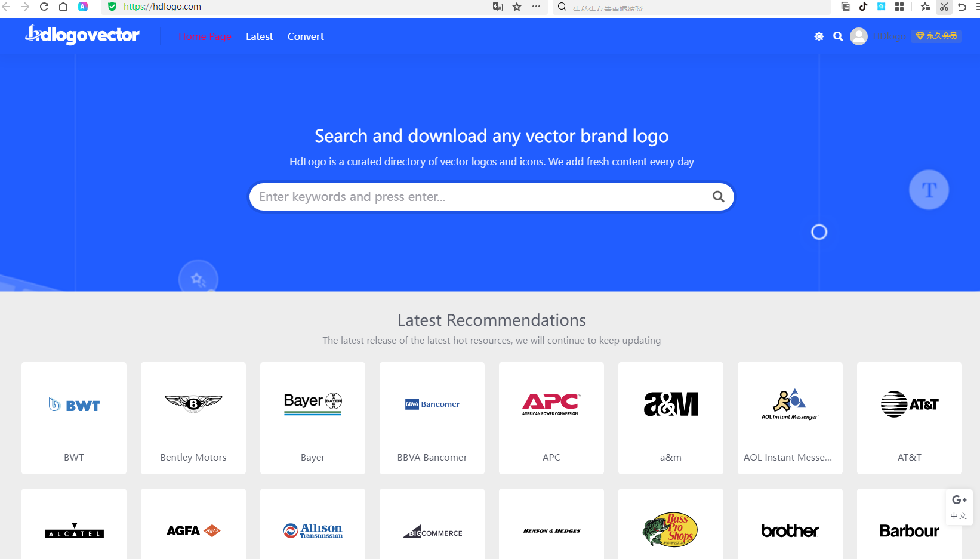Toggle the dark mode sun icon
Viewport: 980px width, 559px height.
(819, 36)
